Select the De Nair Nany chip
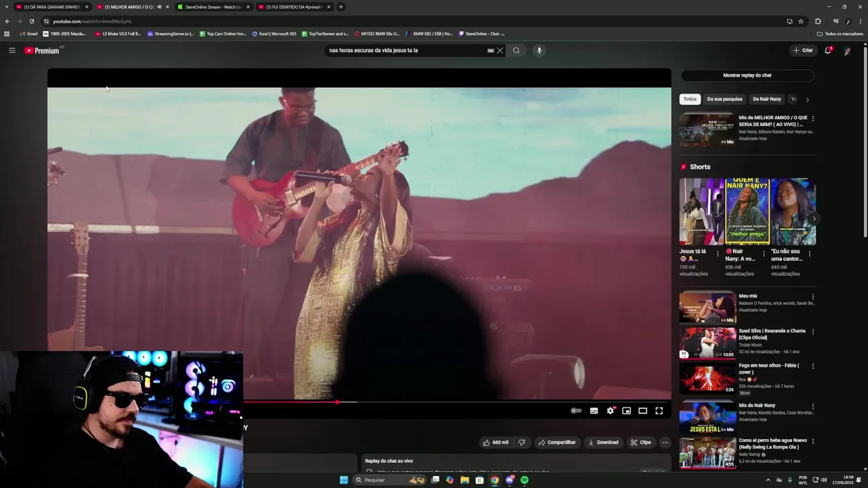868x488 pixels. (767, 99)
